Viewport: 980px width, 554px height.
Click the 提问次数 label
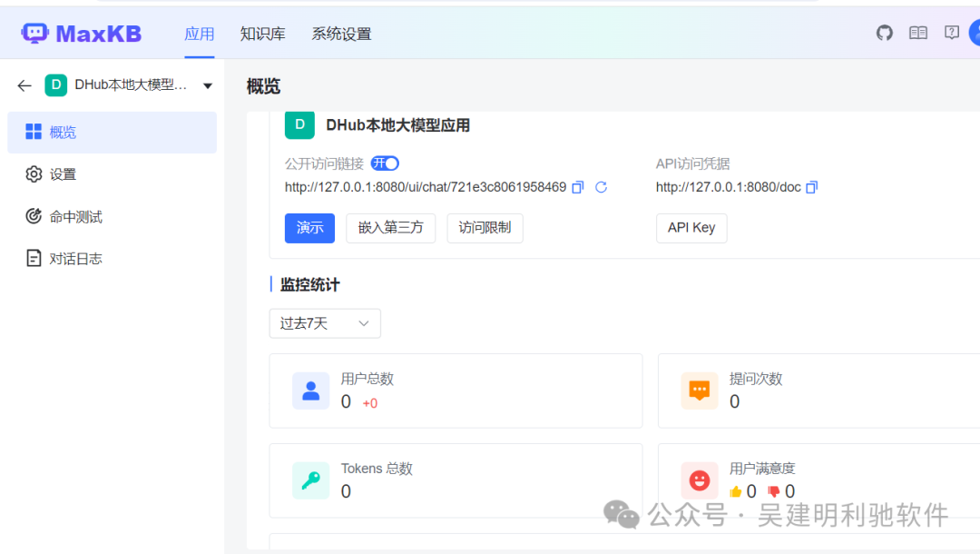[756, 379]
